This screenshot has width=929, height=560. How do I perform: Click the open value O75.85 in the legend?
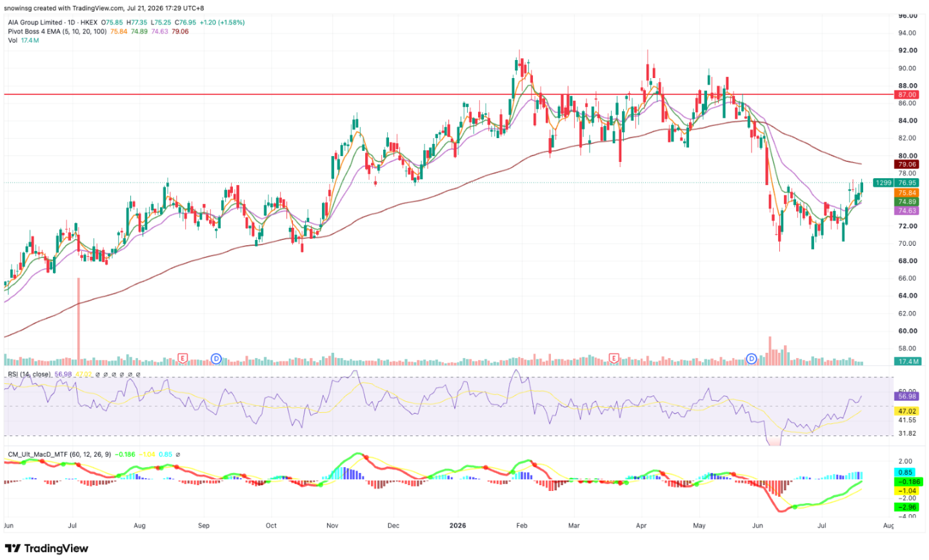112,23
